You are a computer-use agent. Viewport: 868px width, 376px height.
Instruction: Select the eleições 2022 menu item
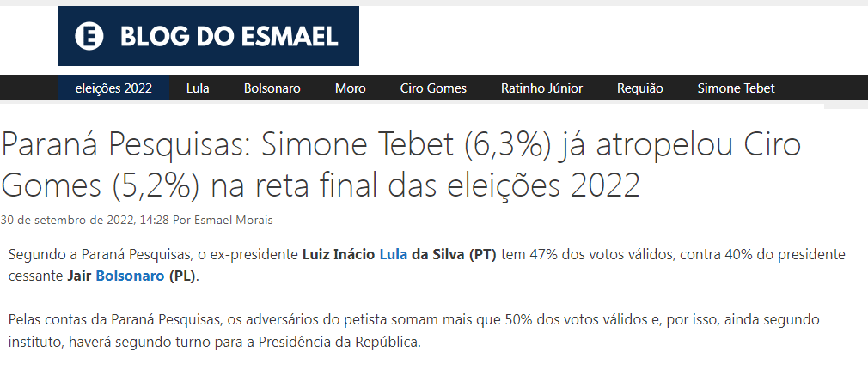pyautogui.click(x=113, y=88)
